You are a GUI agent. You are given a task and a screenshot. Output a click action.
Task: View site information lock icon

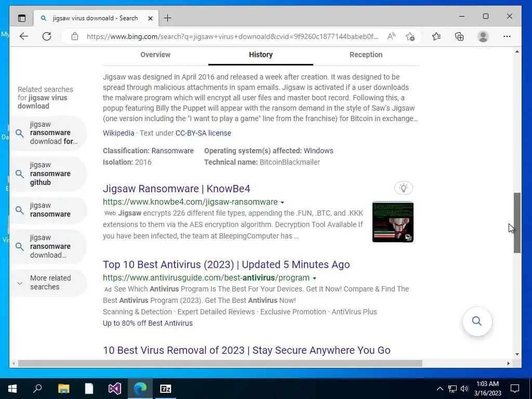[x=75, y=36]
